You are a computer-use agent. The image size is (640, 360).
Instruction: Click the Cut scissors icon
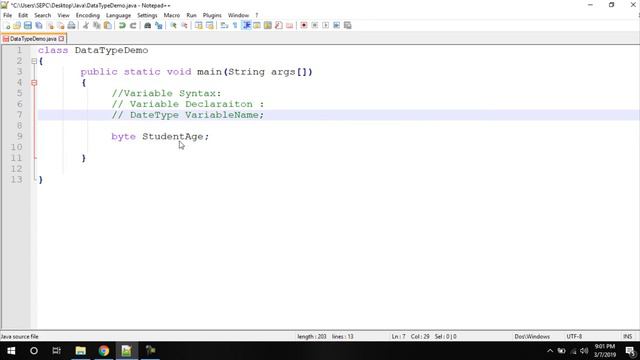[x=86, y=25]
